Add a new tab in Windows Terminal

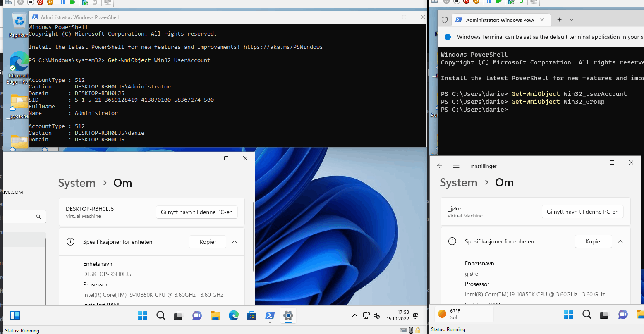point(559,20)
